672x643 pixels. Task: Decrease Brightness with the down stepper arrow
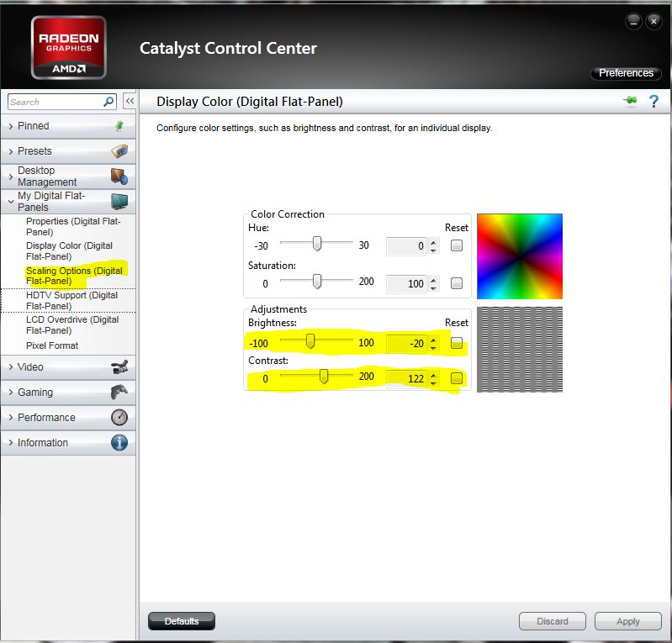[433, 347]
